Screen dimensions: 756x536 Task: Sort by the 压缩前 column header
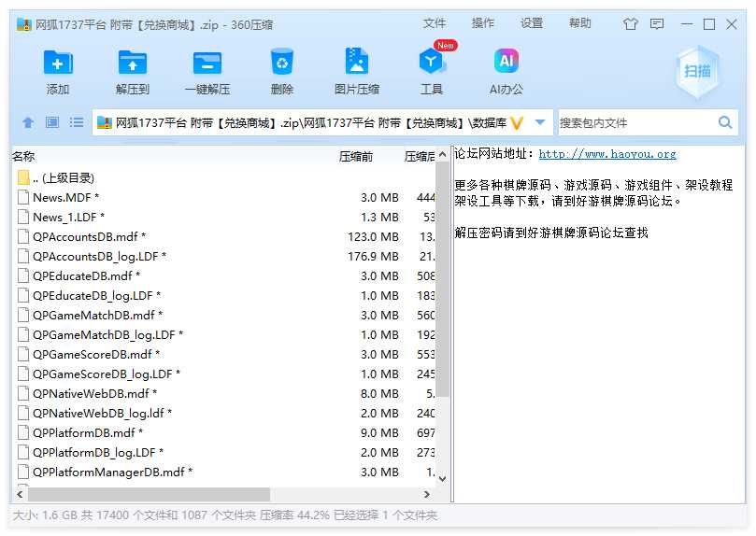356,157
